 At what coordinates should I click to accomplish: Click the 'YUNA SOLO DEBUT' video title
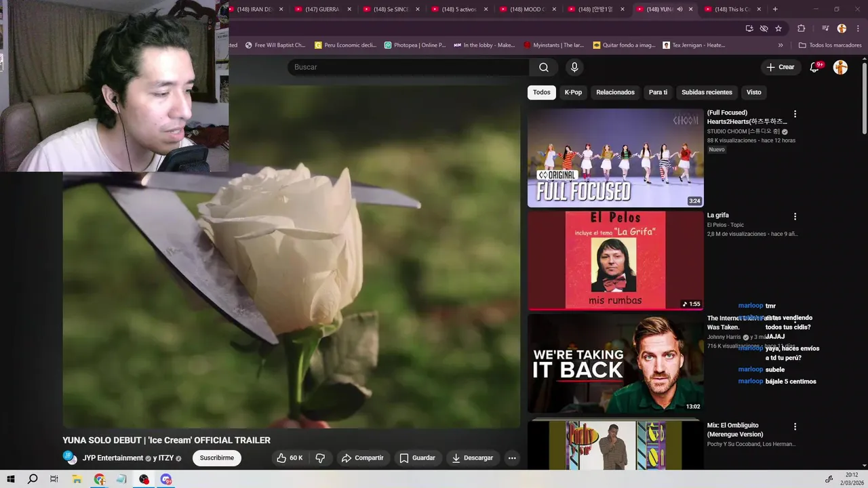coord(167,441)
